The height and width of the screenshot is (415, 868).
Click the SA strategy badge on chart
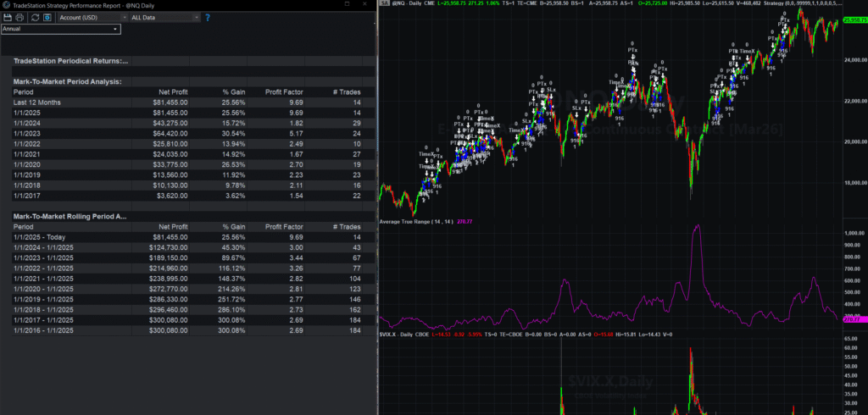[385, 5]
